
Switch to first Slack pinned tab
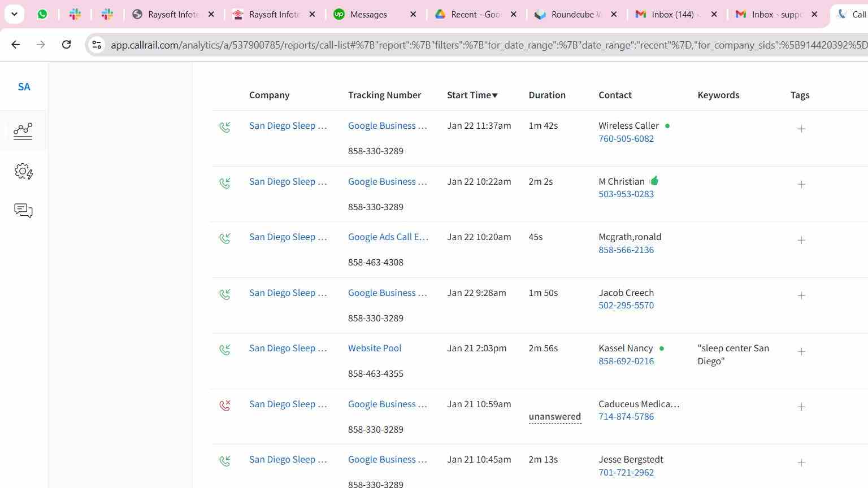tap(75, 14)
